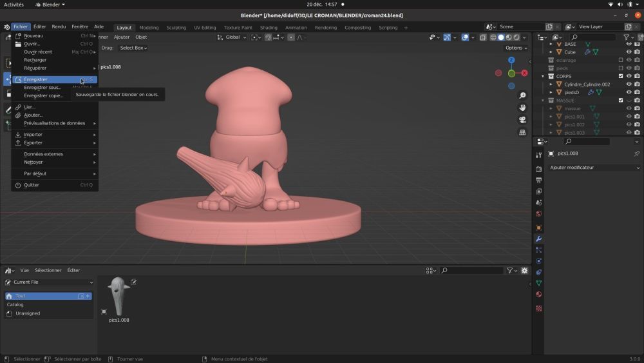Toggle the camera view icon

(x=522, y=120)
